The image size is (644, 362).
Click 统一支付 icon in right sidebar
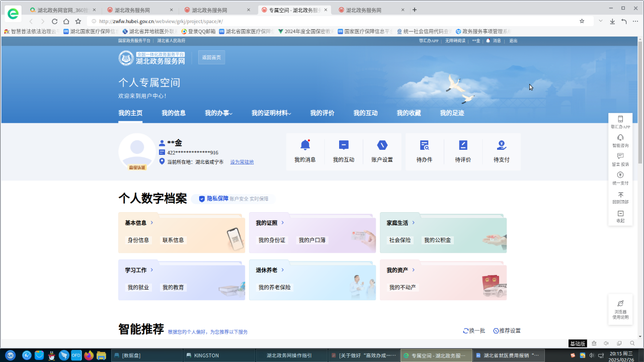point(620,175)
